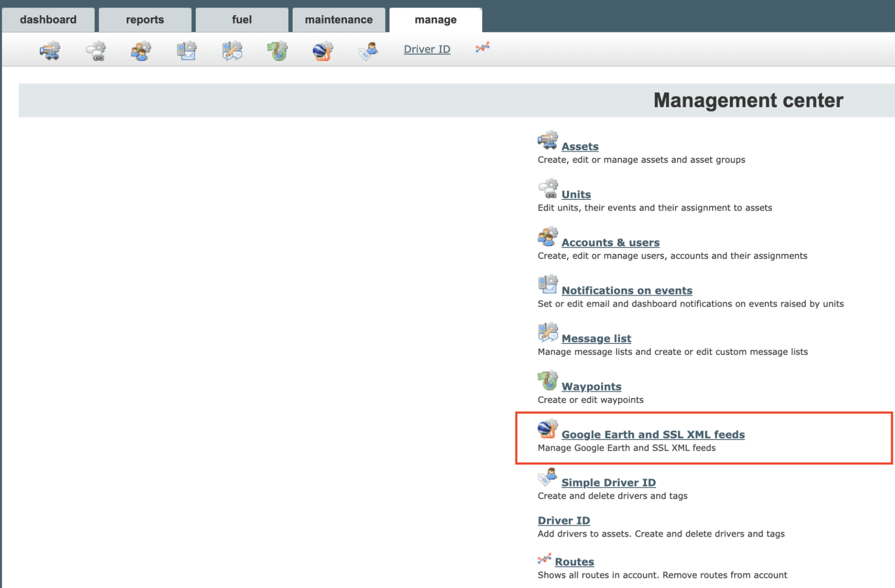The width and height of the screenshot is (895, 588).
Task: Switch to the reports tab
Action: point(145,19)
